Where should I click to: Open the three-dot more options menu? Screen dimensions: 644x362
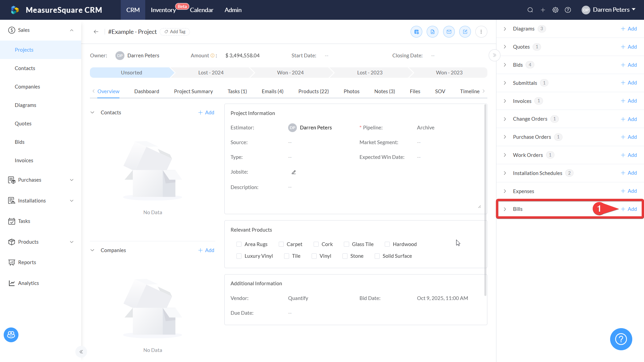click(x=481, y=32)
